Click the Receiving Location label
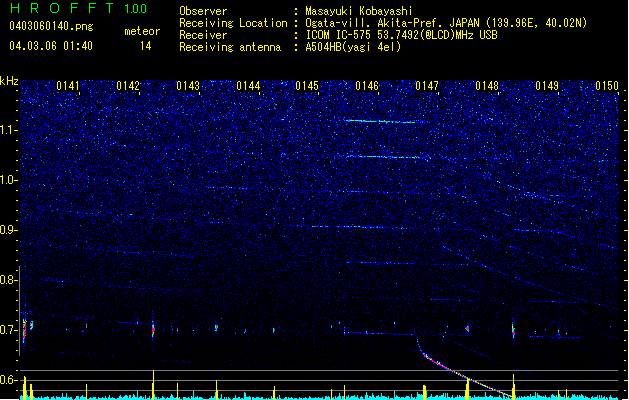 tap(233, 23)
